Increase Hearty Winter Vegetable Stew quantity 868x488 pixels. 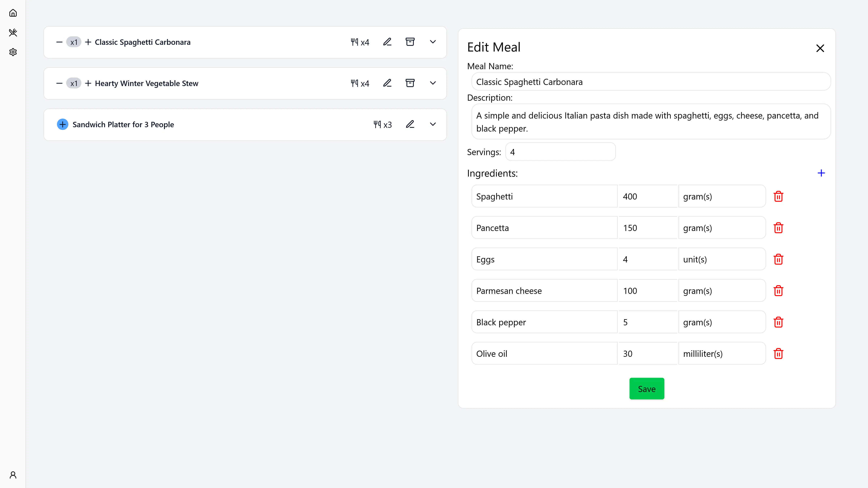pos(88,83)
